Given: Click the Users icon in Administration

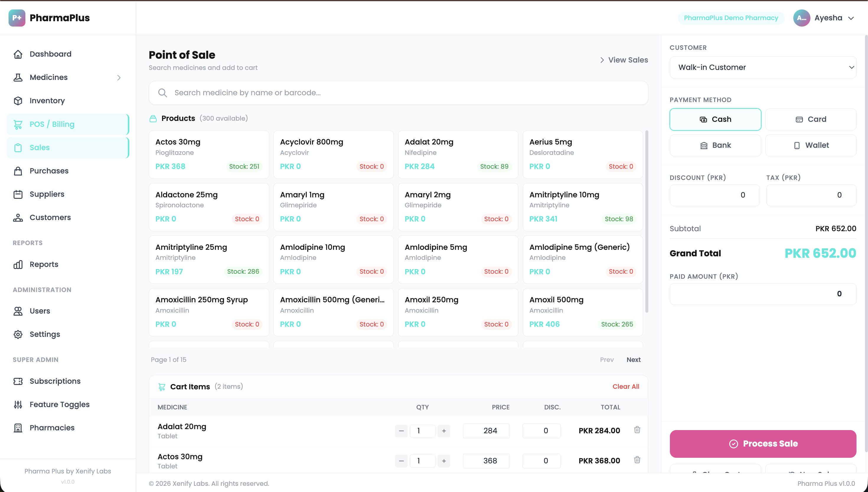Looking at the screenshot, I should point(18,311).
